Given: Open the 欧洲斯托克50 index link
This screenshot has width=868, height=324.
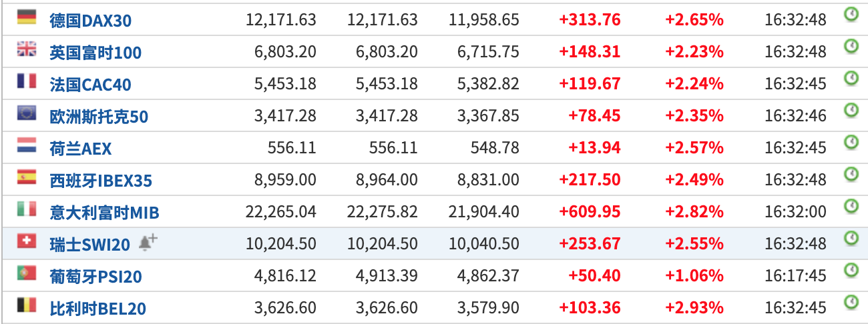Looking at the screenshot, I should tap(99, 117).
